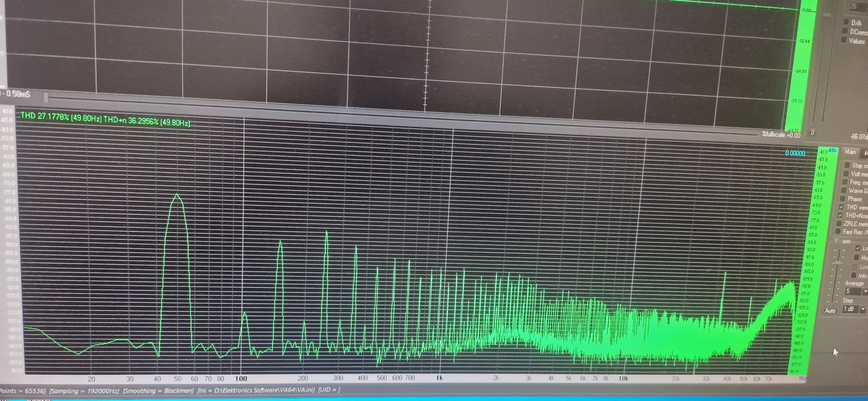Click the Ini file path status entry

click(256, 390)
